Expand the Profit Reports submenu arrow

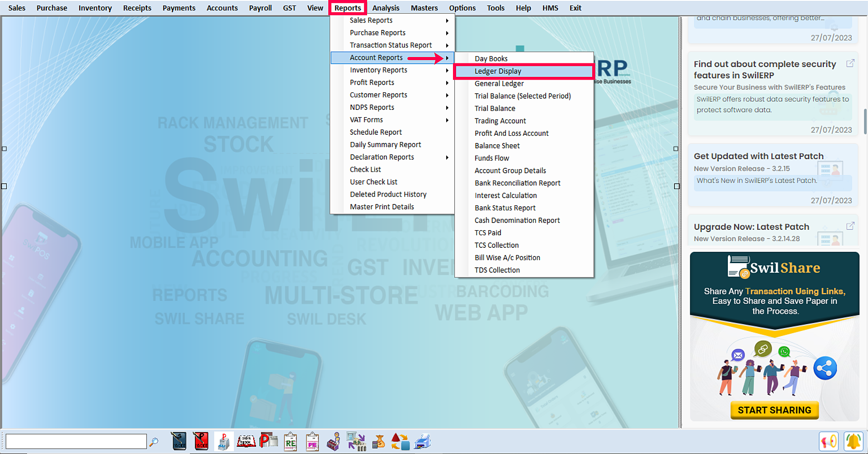point(447,83)
